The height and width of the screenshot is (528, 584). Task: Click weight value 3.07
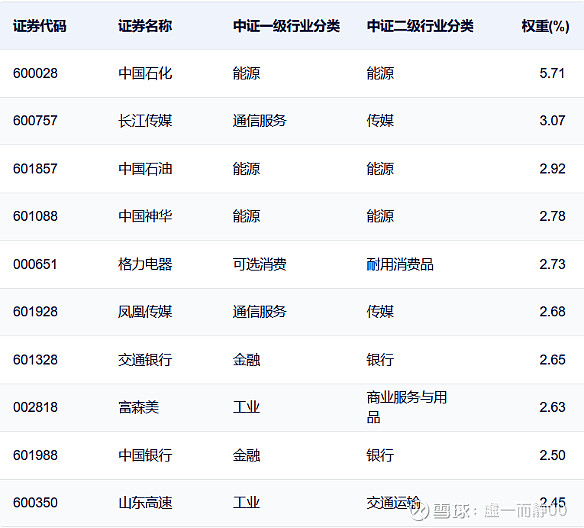(x=552, y=121)
